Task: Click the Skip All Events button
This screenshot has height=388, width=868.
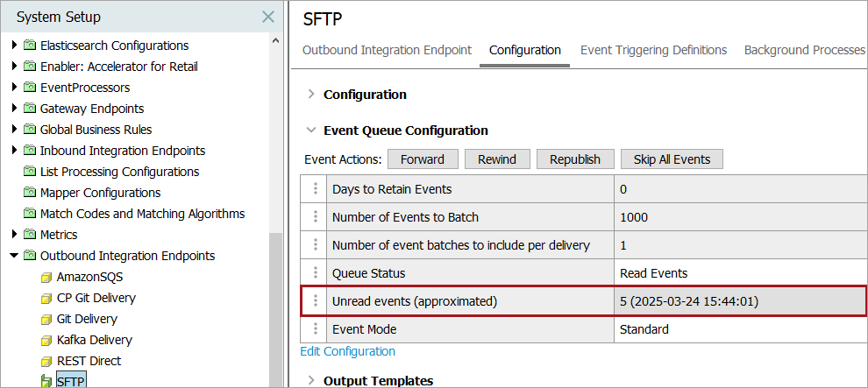Action: pyautogui.click(x=672, y=159)
